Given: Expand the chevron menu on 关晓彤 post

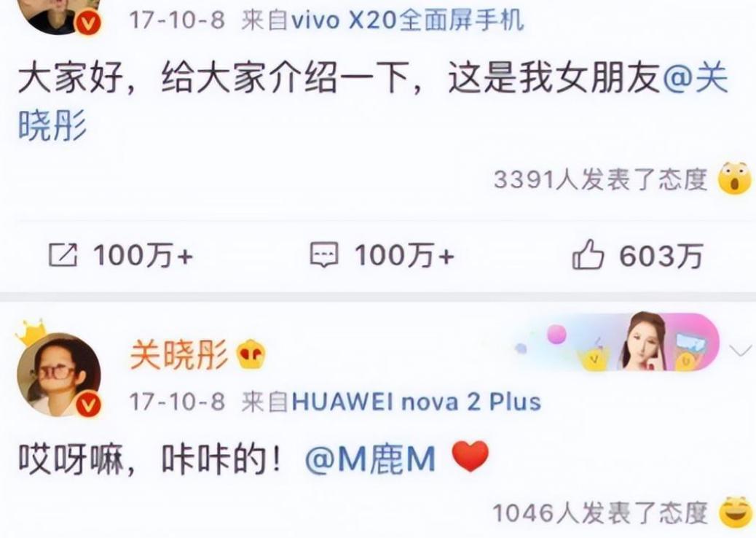Looking at the screenshot, I should pos(741,351).
